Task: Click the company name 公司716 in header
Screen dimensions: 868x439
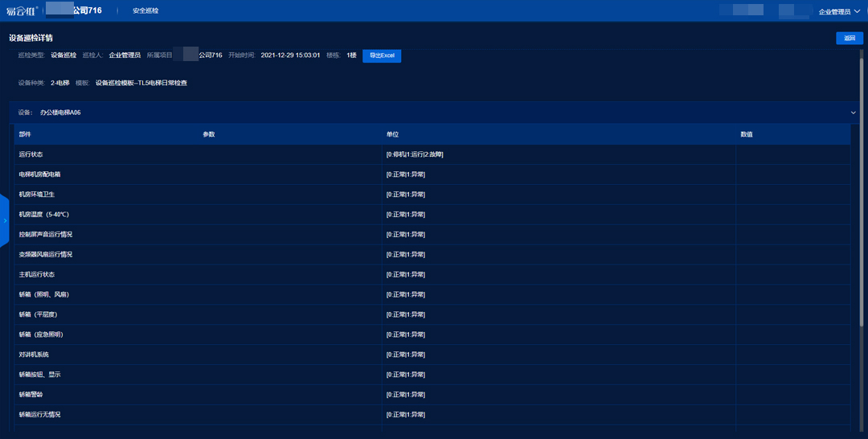Action: pyautogui.click(x=87, y=11)
